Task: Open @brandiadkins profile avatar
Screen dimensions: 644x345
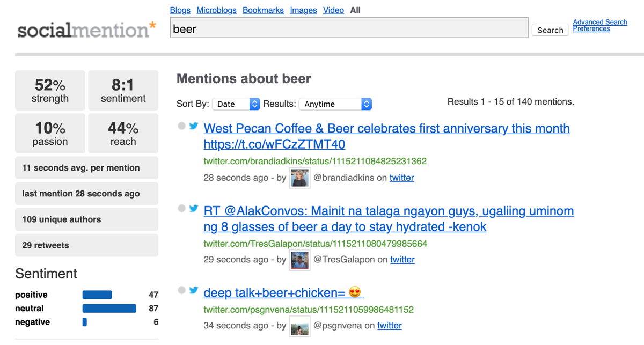Action: click(x=299, y=178)
